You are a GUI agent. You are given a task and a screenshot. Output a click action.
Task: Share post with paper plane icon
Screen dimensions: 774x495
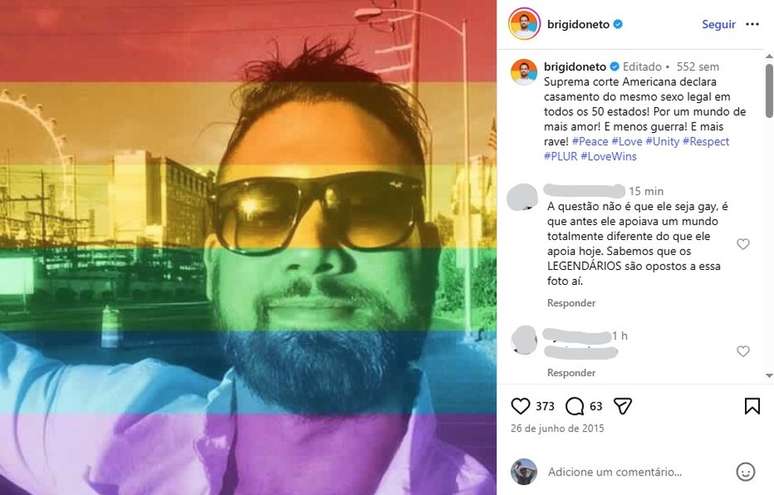pos(623,406)
